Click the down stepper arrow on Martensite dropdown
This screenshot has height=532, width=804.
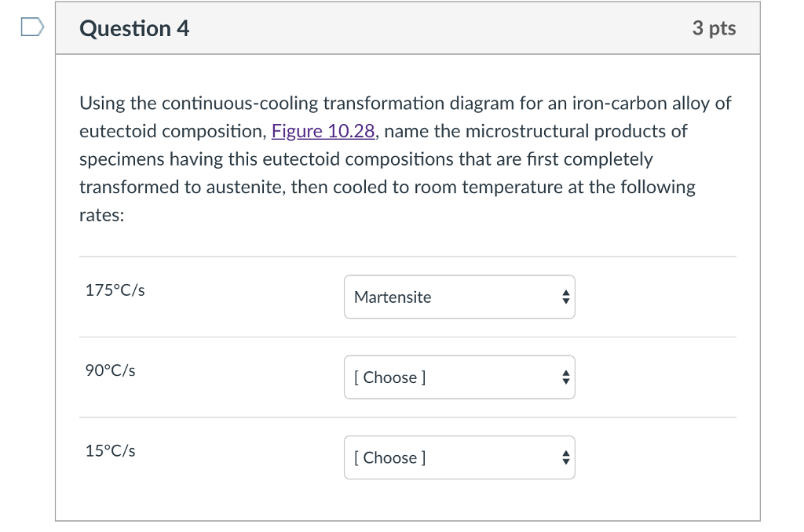coord(565,301)
